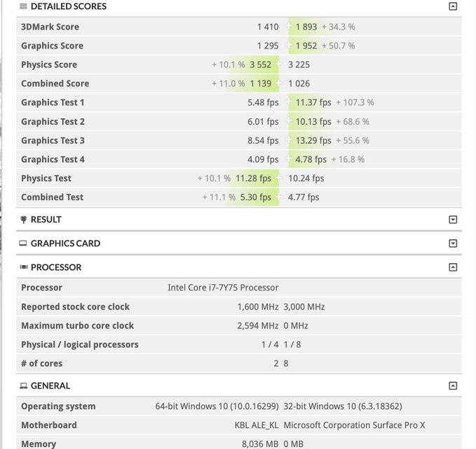
Task: Click the list icon beside Detailed Scores
Action: 24,6
